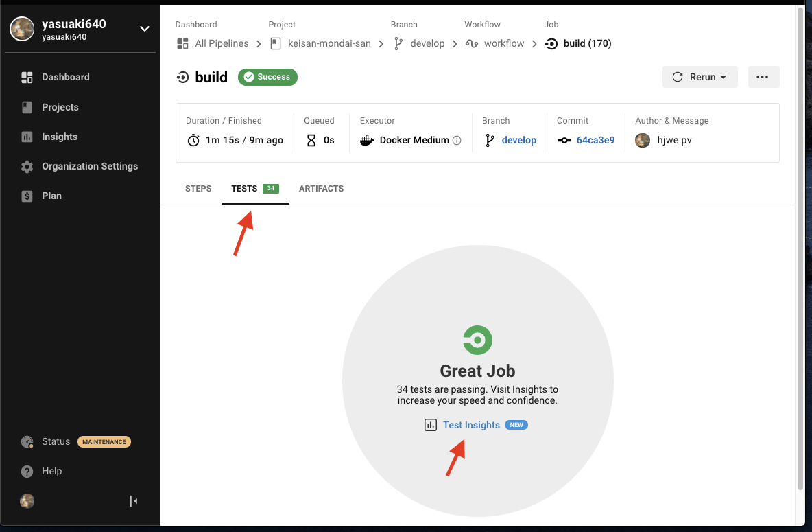The image size is (812, 532).
Task: Click the green CircleCI logo
Action: pos(477,340)
